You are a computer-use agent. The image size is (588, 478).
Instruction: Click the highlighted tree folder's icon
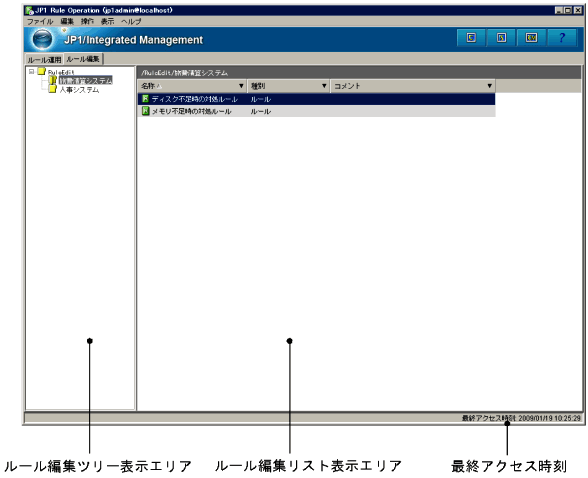pyautogui.click(x=52, y=80)
